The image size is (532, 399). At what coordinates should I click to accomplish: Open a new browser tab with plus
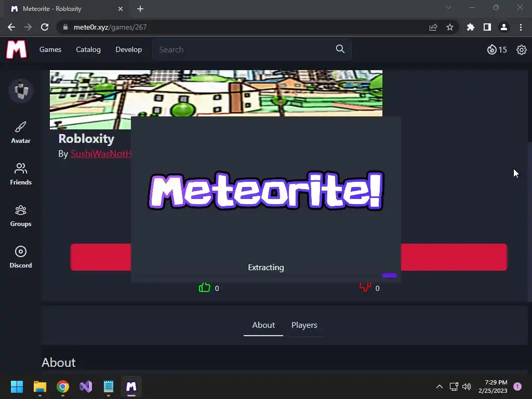pos(140,9)
